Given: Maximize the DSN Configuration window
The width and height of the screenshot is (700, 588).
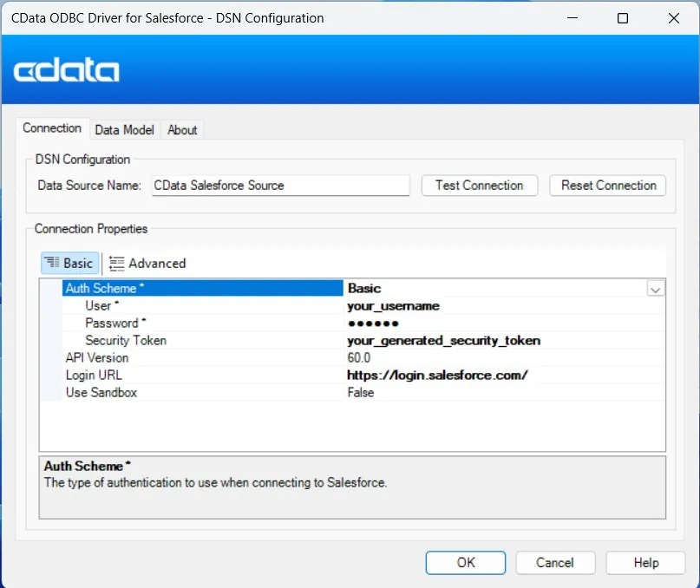Looking at the screenshot, I should [x=622, y=18].
